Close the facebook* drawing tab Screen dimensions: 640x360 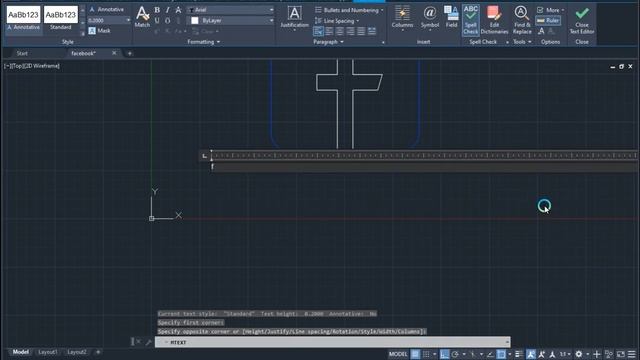(114, 53)
